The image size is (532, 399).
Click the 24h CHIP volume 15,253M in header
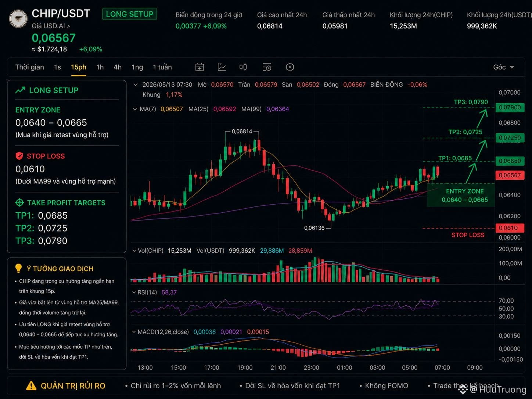pos(403,26)
